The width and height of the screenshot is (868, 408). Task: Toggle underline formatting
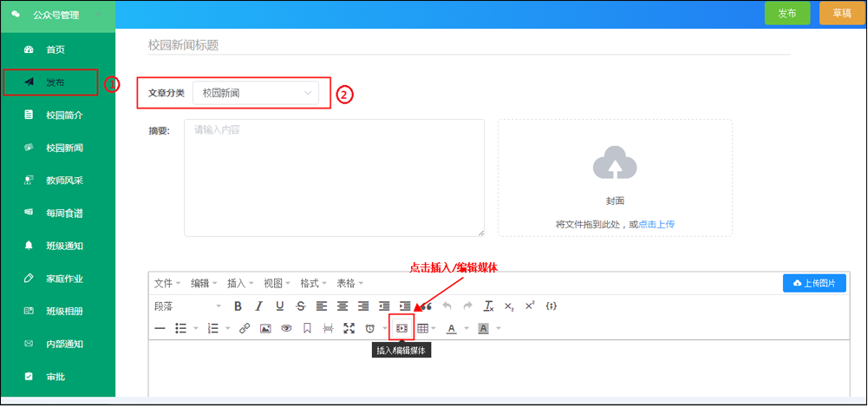(279, 306)
